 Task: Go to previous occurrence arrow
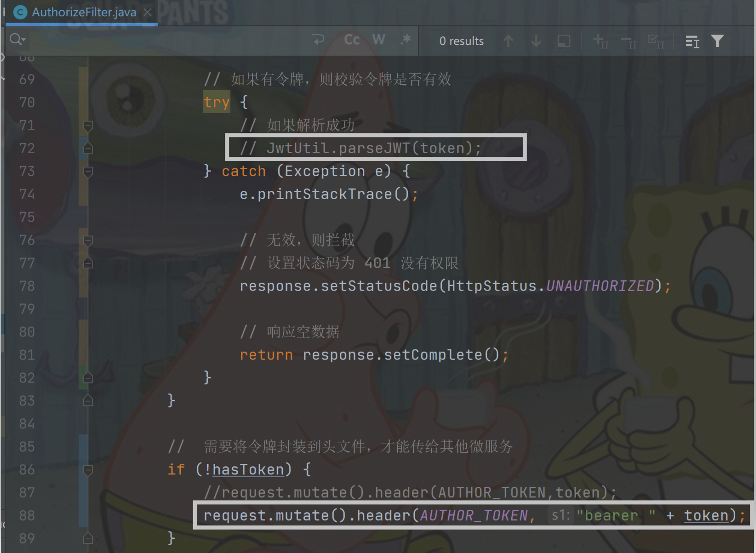(x=508, y=41)
